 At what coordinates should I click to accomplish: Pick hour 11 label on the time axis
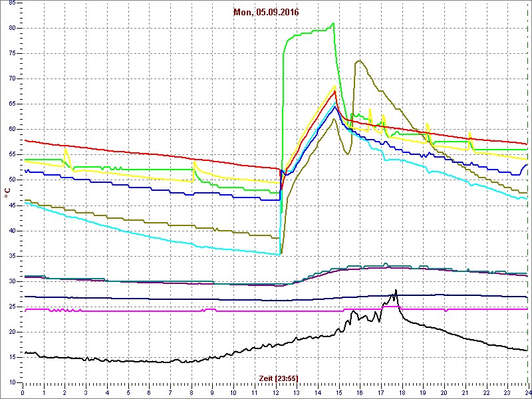pyautogui.click(x=254, y=392)
